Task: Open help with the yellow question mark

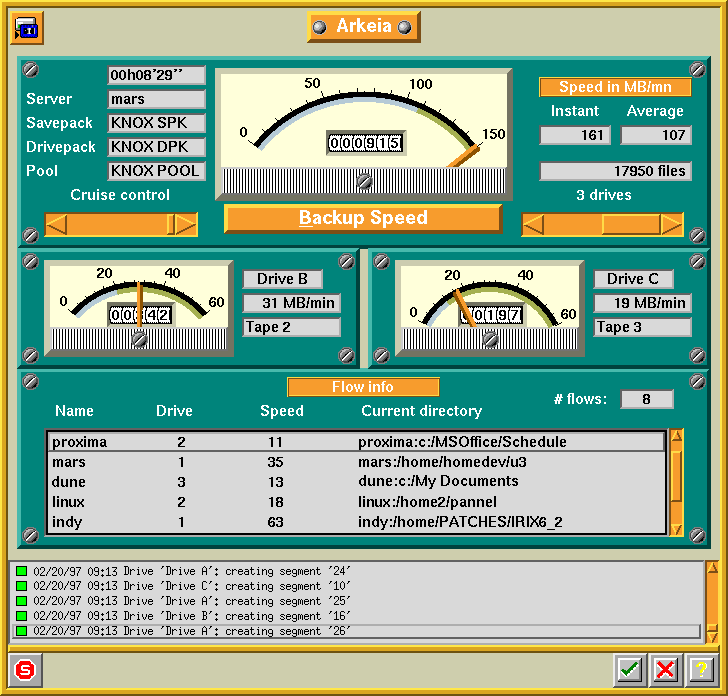Action: [701, 670]
